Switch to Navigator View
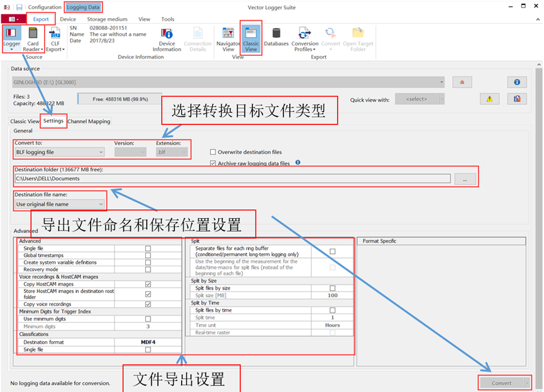This screenshot has width=544, height=392. (228, 35)
